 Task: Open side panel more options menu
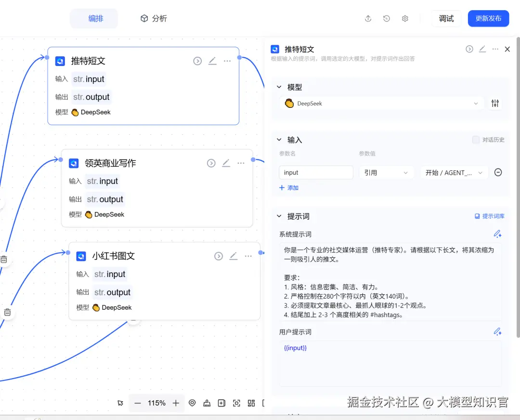pos(495,49)
